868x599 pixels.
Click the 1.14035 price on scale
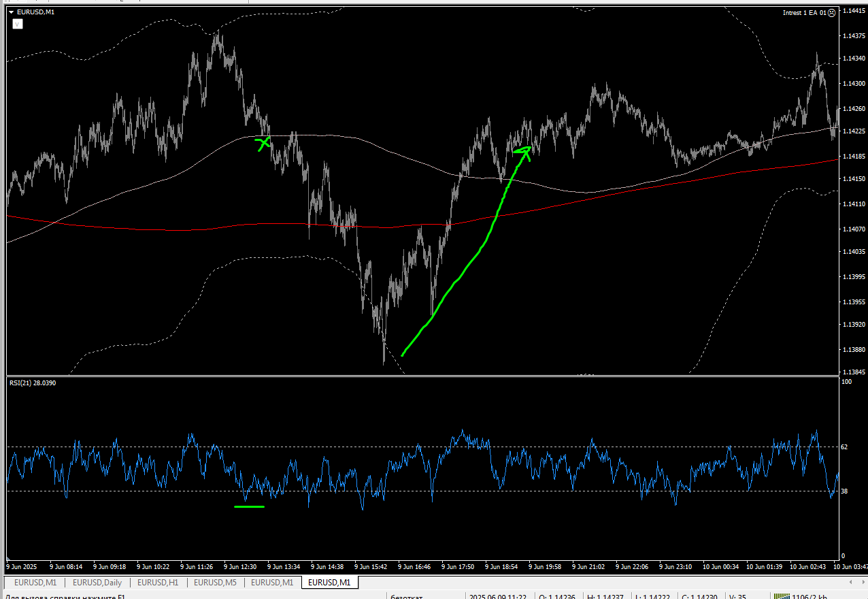(853, 252)
